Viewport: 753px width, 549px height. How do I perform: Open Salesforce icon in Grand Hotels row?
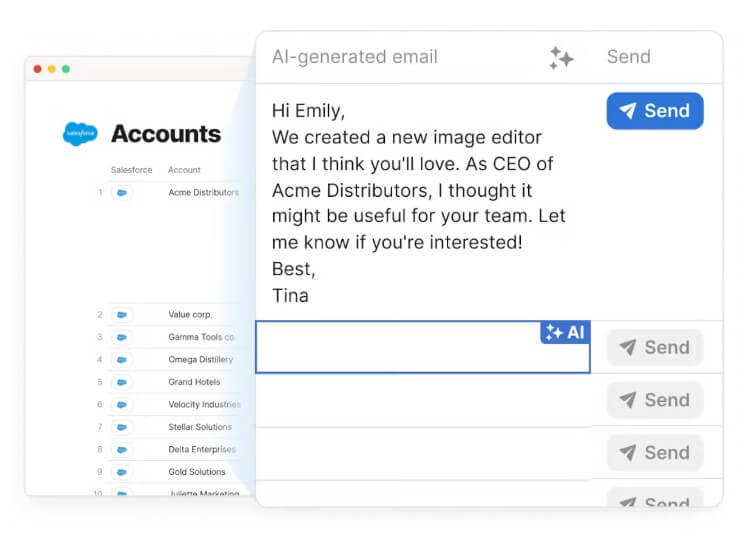point(122,382)
